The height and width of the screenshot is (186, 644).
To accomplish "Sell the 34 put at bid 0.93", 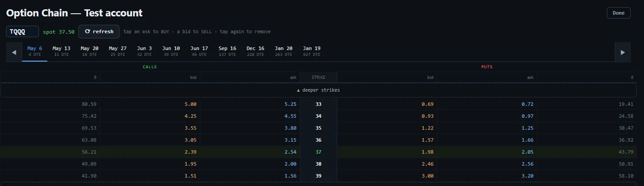I will click(x=387, y=116).
